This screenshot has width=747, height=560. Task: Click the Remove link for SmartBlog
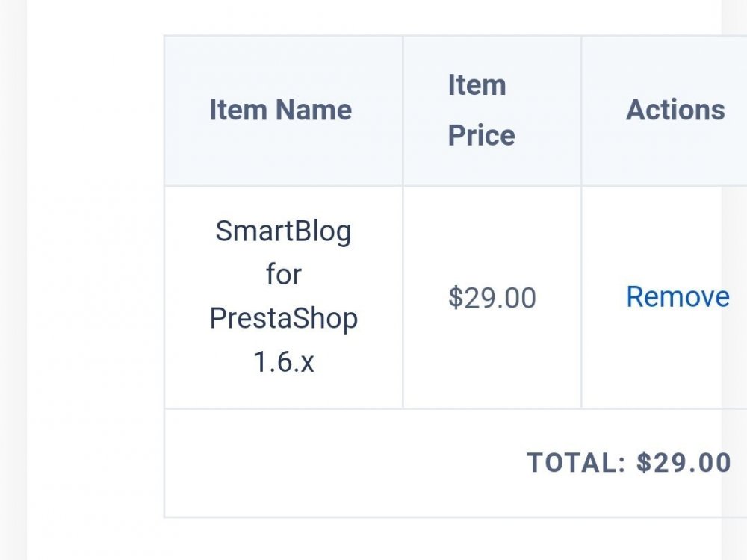tap(677, 297)
